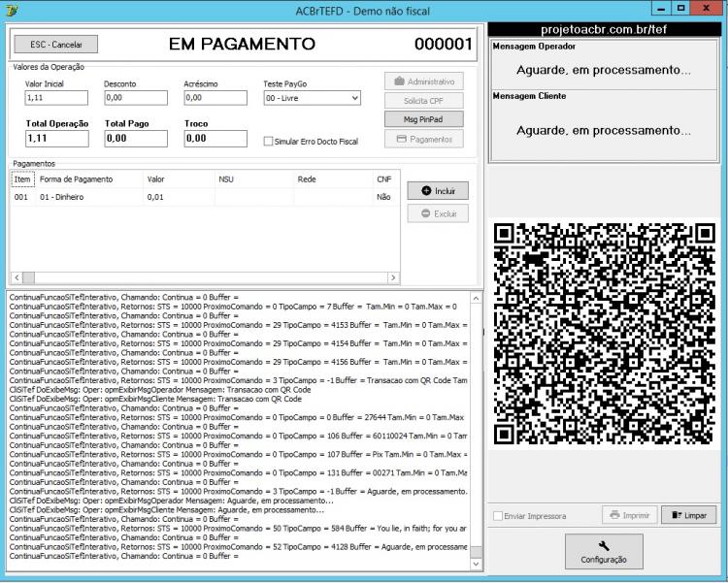Screen dimensions: 728x583
Task: Open Configuração with the wrench icon
Action: pyautogui.click(x=604, y=551)
